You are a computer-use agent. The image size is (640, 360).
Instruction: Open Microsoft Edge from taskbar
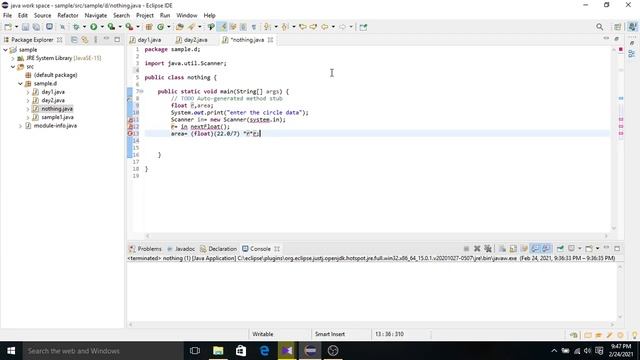(x=264, y=351)
